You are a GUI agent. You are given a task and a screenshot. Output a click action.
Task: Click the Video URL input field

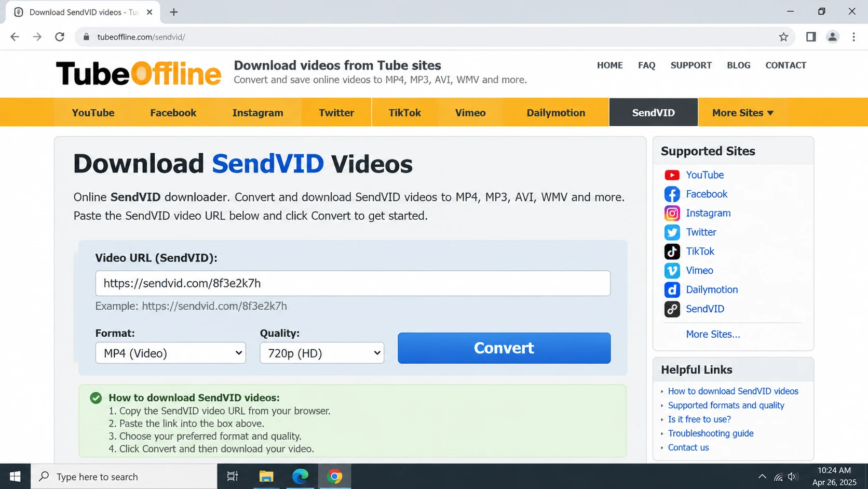tap(352, 283)
